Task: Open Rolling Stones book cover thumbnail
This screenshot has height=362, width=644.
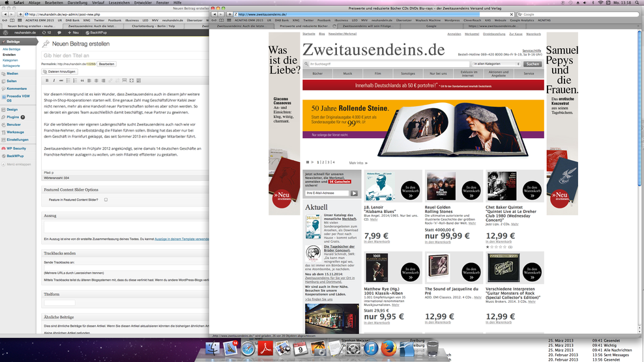Action: coord(441,186)
